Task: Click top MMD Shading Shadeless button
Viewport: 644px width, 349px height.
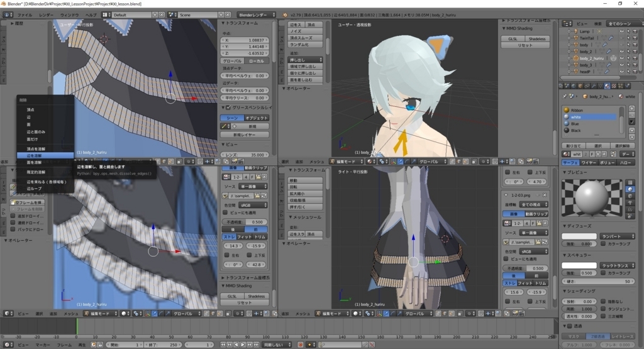Action: pyautogui.click(x=537, y=38)
